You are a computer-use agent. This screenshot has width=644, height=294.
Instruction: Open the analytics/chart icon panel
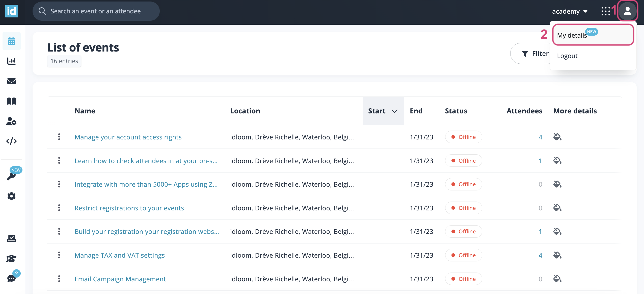[11, 61]
